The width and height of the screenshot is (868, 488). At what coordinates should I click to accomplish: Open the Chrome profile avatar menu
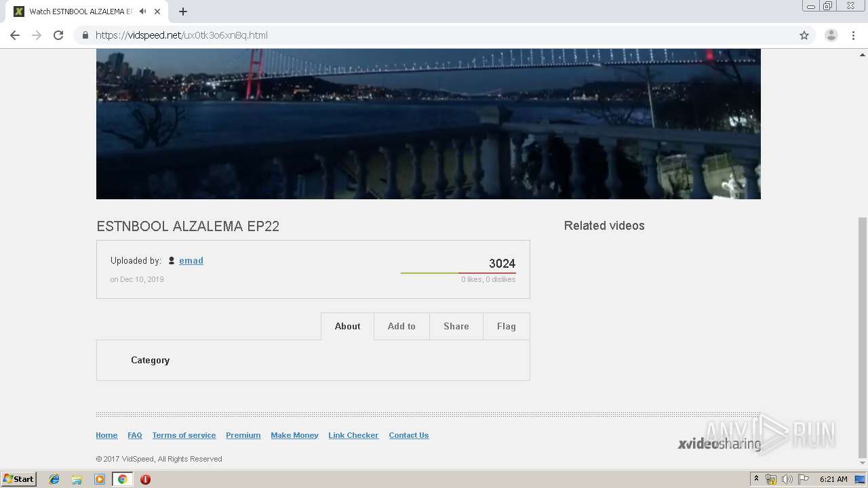click(x=831, y=35)
